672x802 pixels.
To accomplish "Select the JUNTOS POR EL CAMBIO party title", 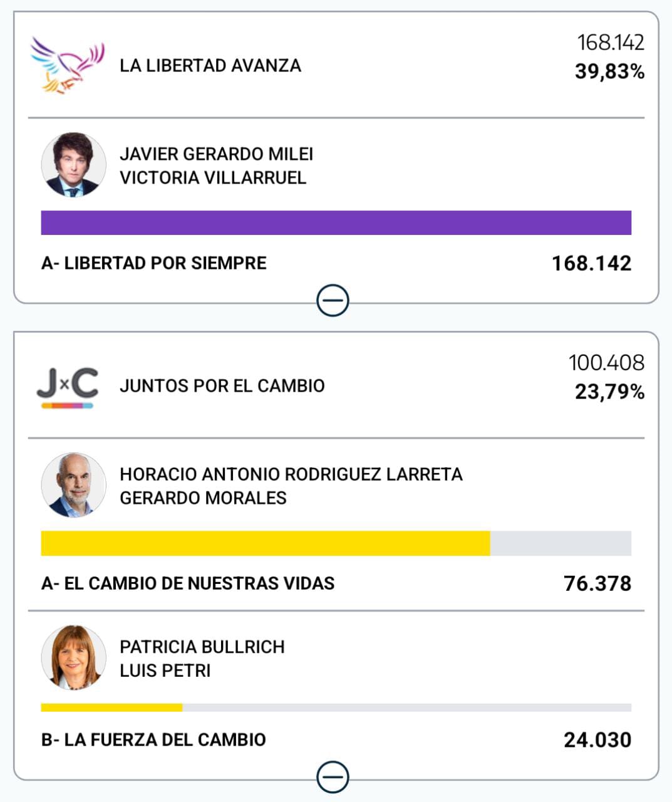I will pos(222,386).
